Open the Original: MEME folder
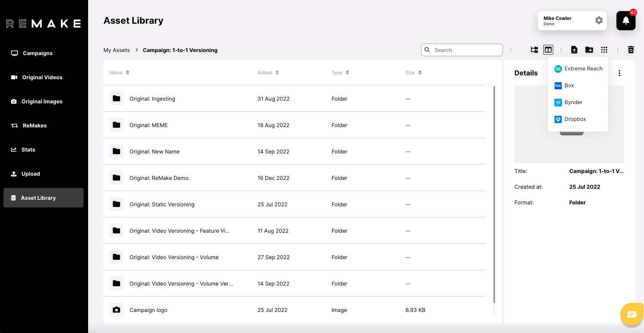644x333 pixels. 149,125
